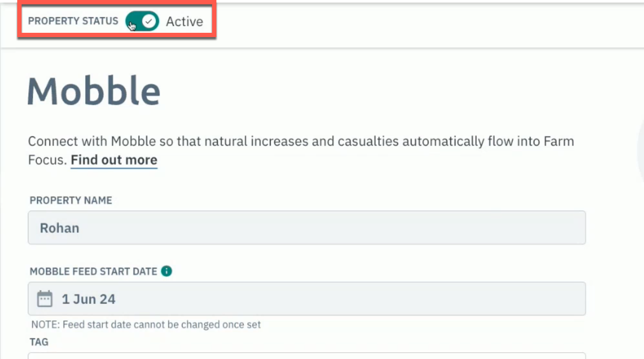
Task: Click the Active status label
Action: [184, 22]
